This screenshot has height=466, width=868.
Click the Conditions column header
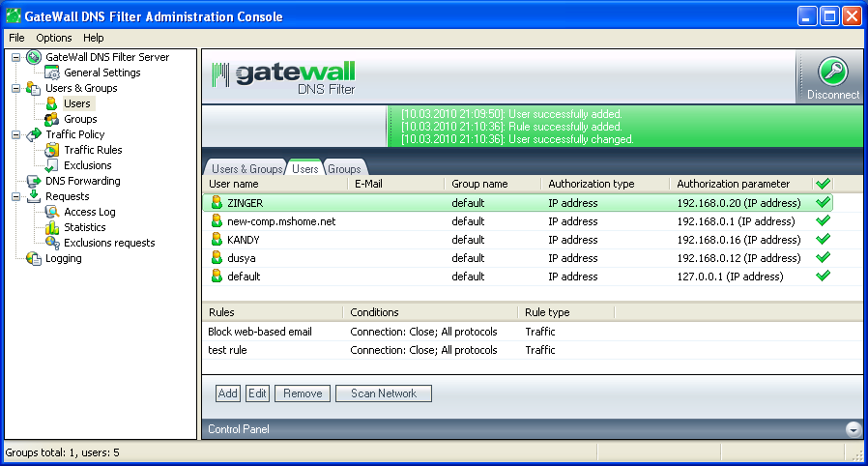(x=430, y=312)
